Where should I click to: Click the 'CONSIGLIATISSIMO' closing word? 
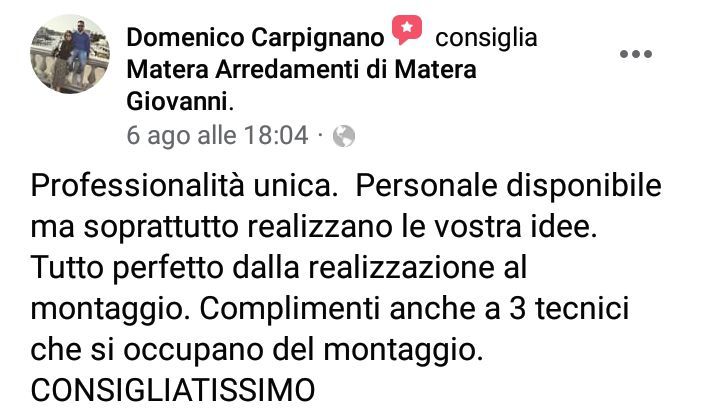(x=173, y=391)
